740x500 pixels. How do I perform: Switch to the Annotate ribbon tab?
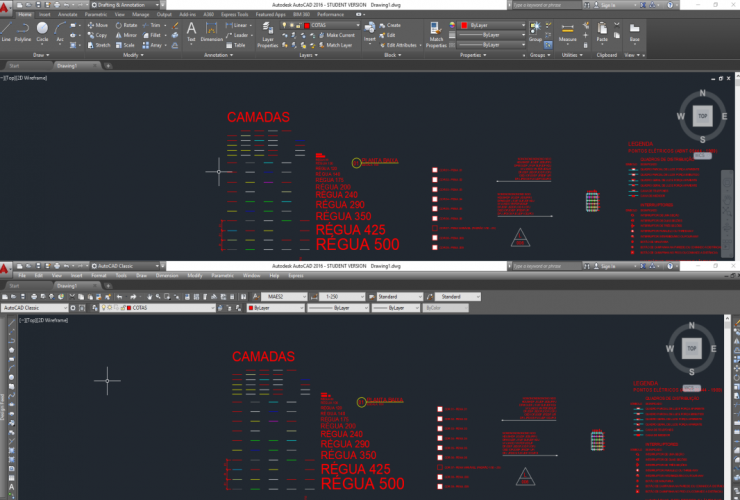click(68, 16)
